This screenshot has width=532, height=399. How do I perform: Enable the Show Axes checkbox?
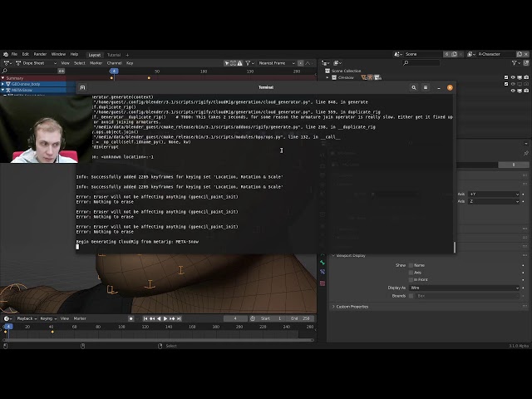[411, 273]
